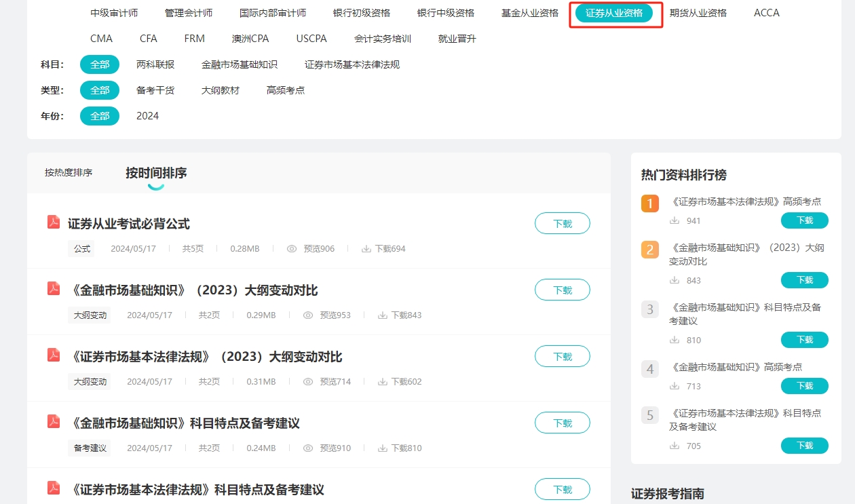The width and height of the screenshot is (855, 504).
Task: Select 备考干货 type filter
Action: pyautogui.click(x=155, y=90)
